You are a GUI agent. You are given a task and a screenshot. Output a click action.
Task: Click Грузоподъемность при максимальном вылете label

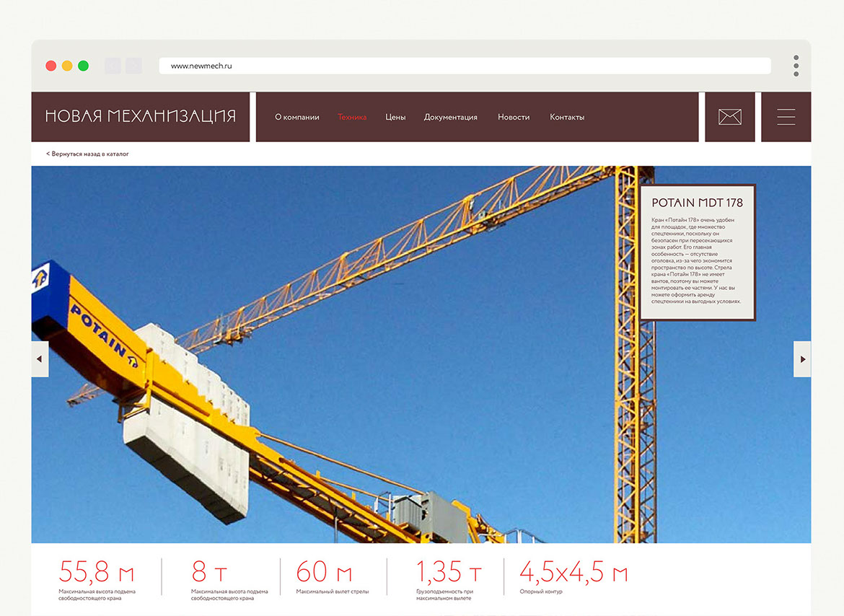444,595
